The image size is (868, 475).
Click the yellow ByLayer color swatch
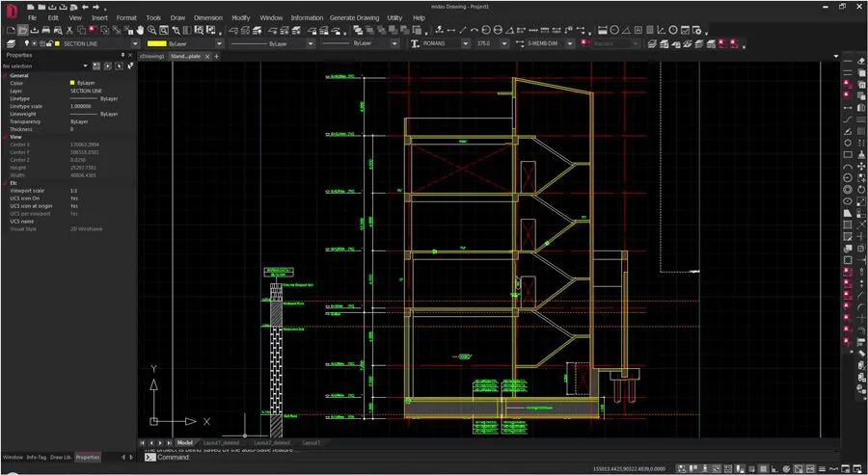click(156, 43)
